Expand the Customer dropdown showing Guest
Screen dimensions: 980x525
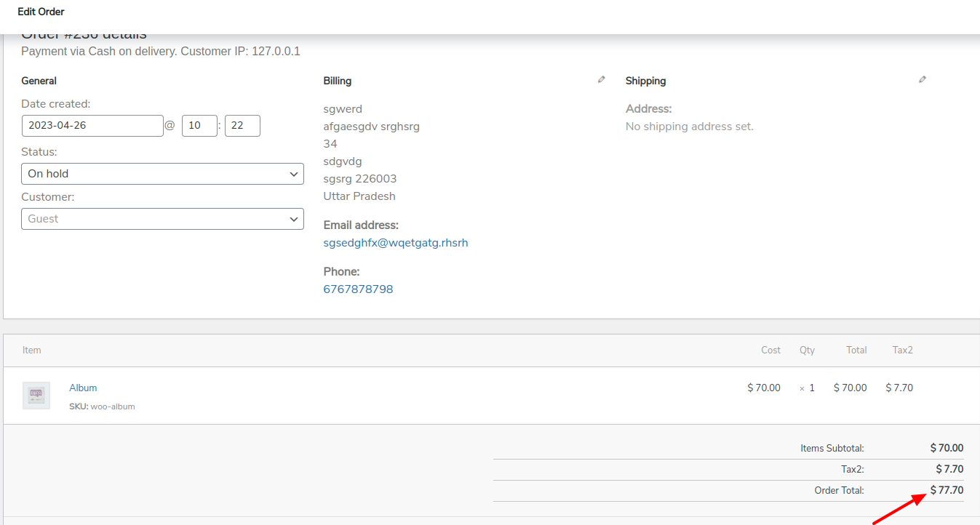pyautogui.click(x=162, y=219)
